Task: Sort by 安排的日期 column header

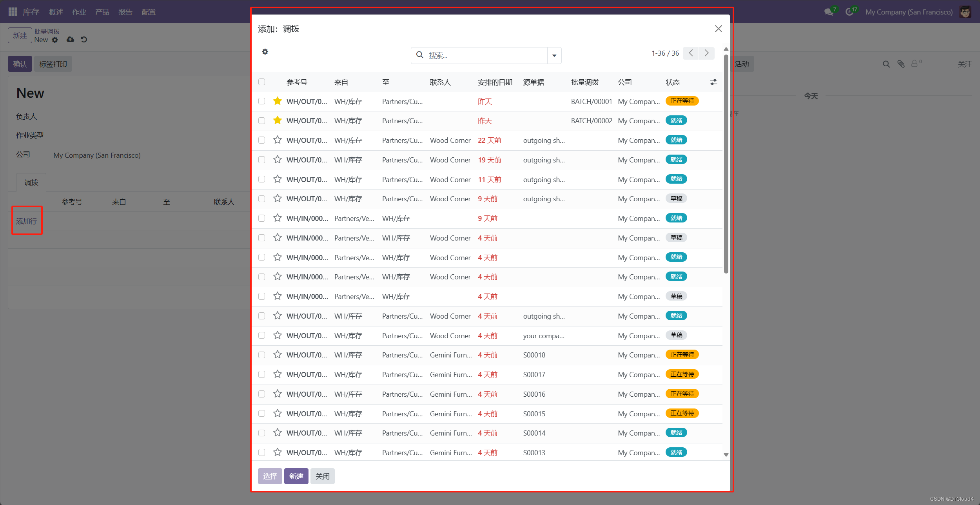Action: tap(495, 82)
